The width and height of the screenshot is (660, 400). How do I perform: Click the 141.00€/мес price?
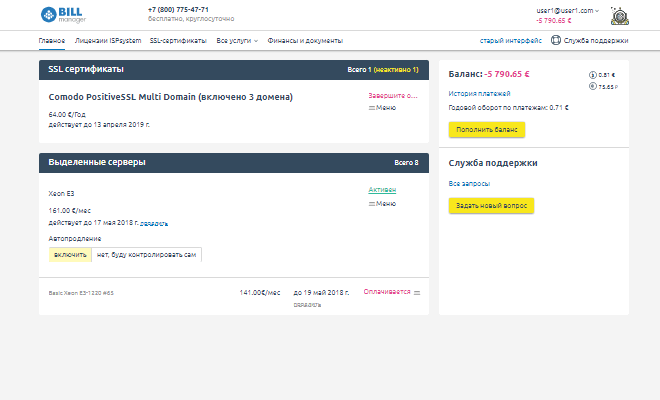click(260, 293)
